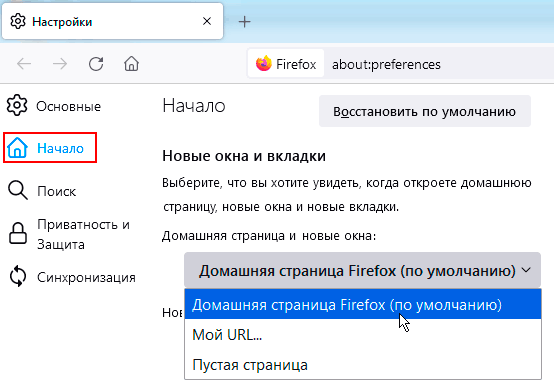Screen dimensions: 554x392
Task: Click the gear icon on Настройки tab
Action: [x=18, y=21]
